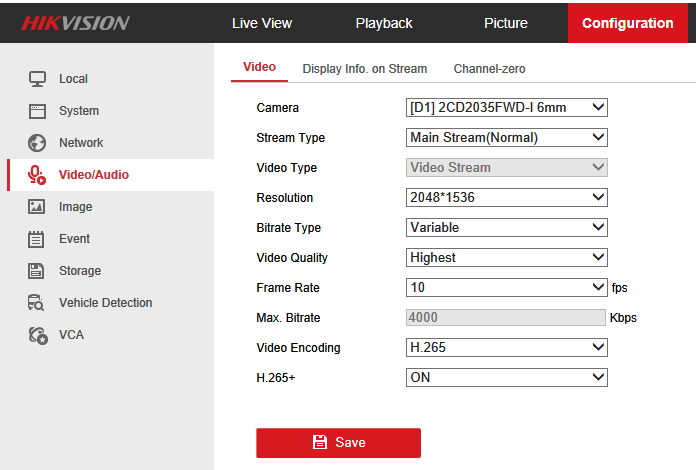Click the Event list icon
696x470 pixels.
(x=37, y=239)
